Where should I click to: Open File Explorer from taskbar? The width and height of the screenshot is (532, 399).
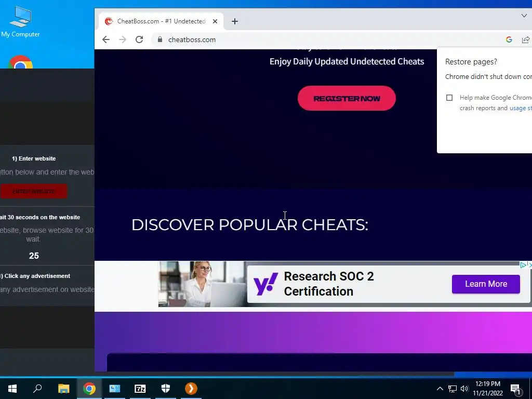63,389
